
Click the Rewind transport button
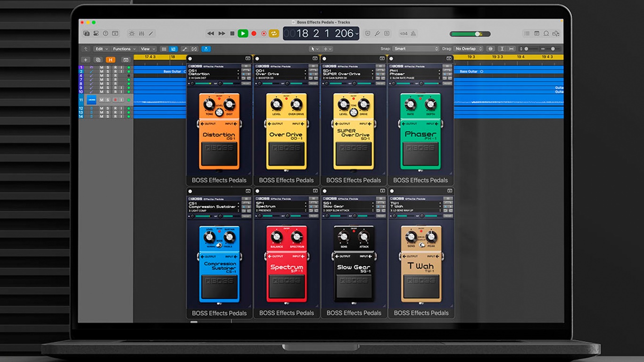[211, 33]
